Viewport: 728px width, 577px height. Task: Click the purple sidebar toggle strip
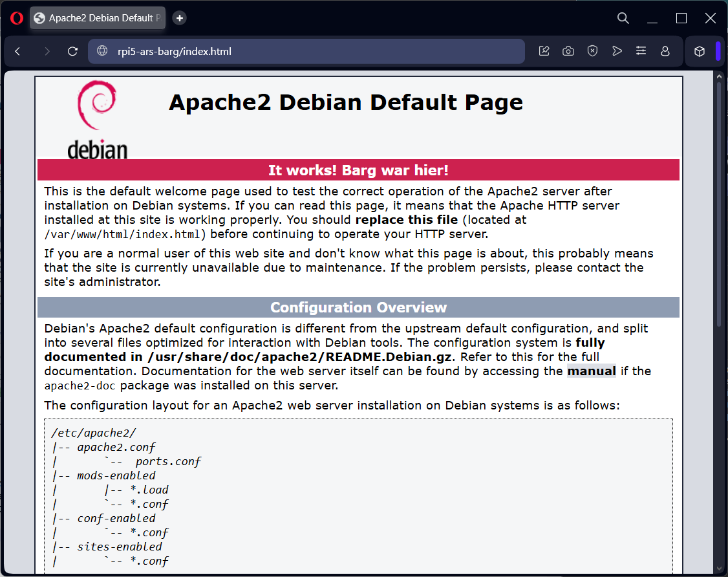coord(718,51)
